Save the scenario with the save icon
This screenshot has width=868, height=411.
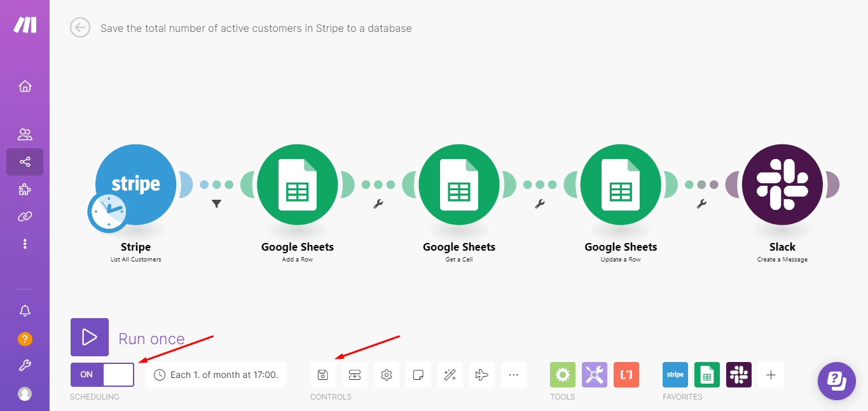point(323,375)
